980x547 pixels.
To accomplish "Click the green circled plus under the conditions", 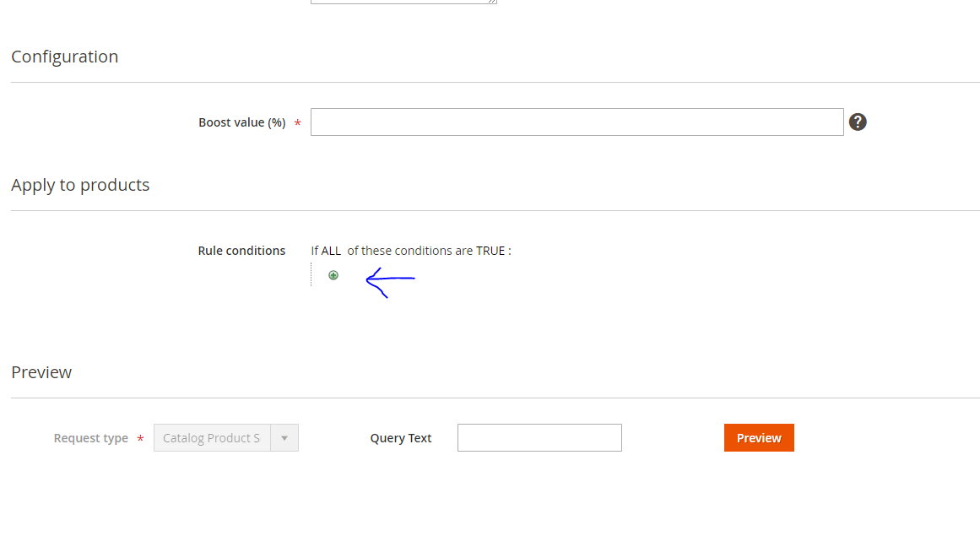I will 333,274.
